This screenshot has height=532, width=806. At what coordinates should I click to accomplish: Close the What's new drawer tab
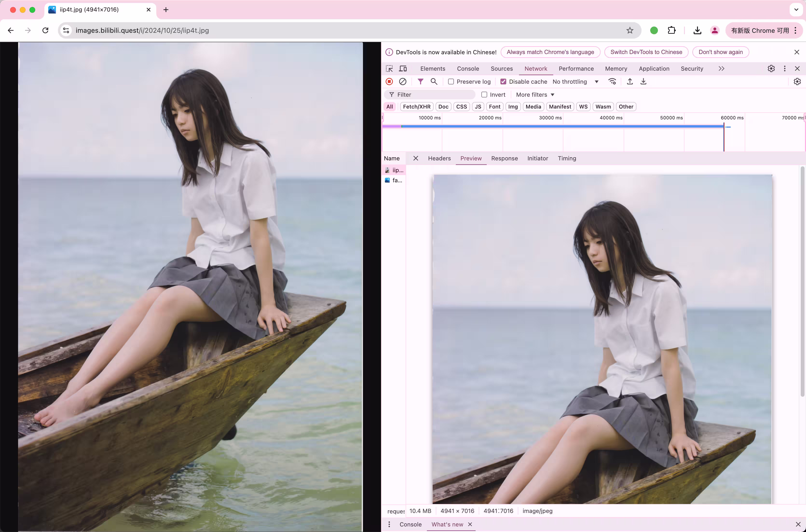[470, 524]
